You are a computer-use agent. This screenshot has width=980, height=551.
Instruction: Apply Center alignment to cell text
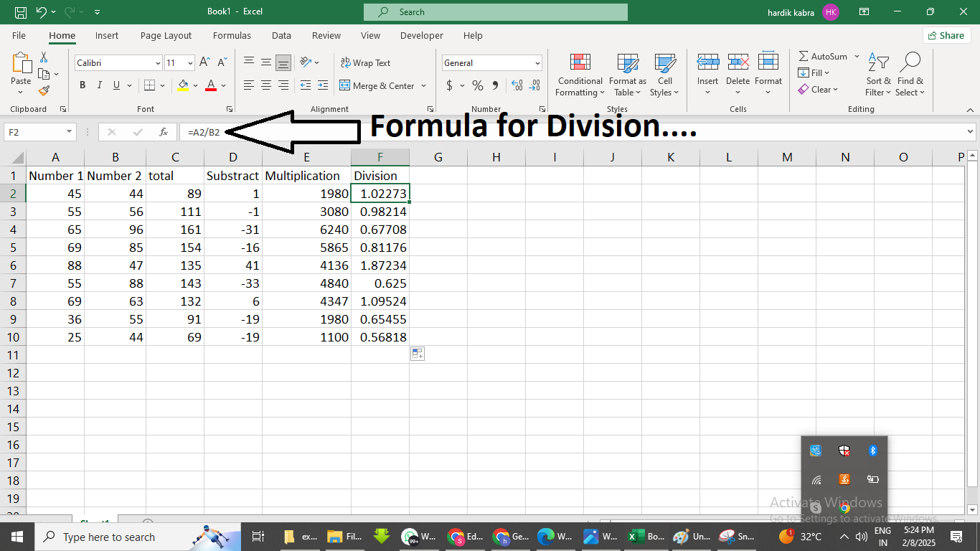pos(266,85)
